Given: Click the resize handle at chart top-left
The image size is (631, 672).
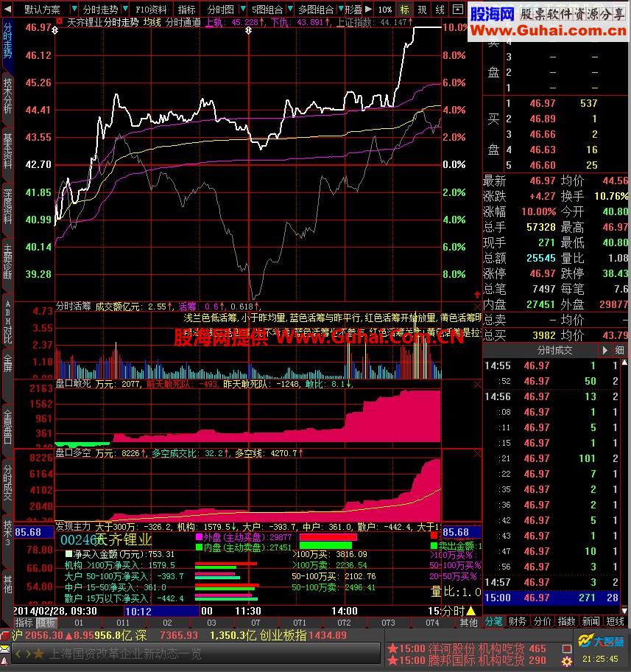Looking at the screenshot, I should click(54, 30).
